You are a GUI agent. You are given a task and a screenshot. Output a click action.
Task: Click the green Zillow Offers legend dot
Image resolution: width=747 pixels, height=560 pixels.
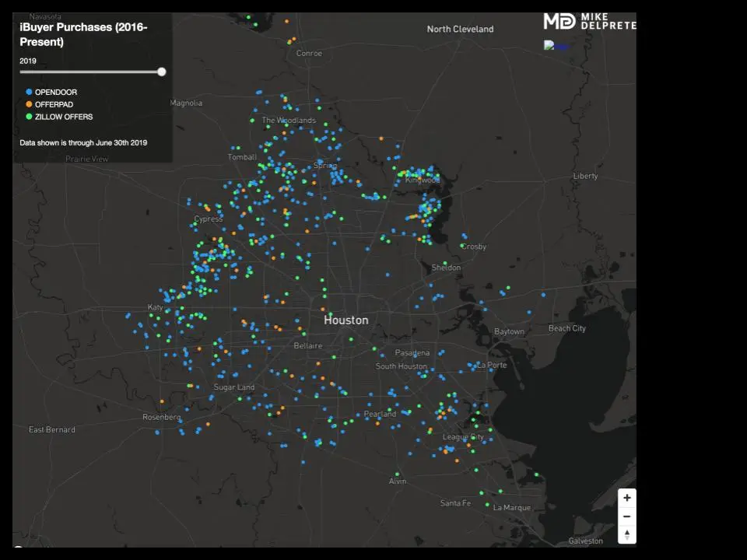pyautogui.click(x=29, y=117)
